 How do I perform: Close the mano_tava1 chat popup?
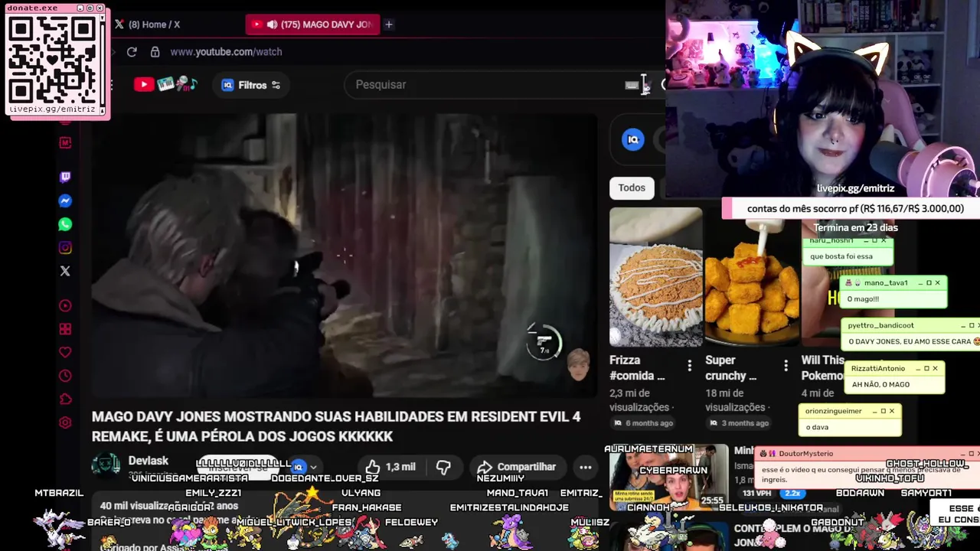click(x=937, y=283)
